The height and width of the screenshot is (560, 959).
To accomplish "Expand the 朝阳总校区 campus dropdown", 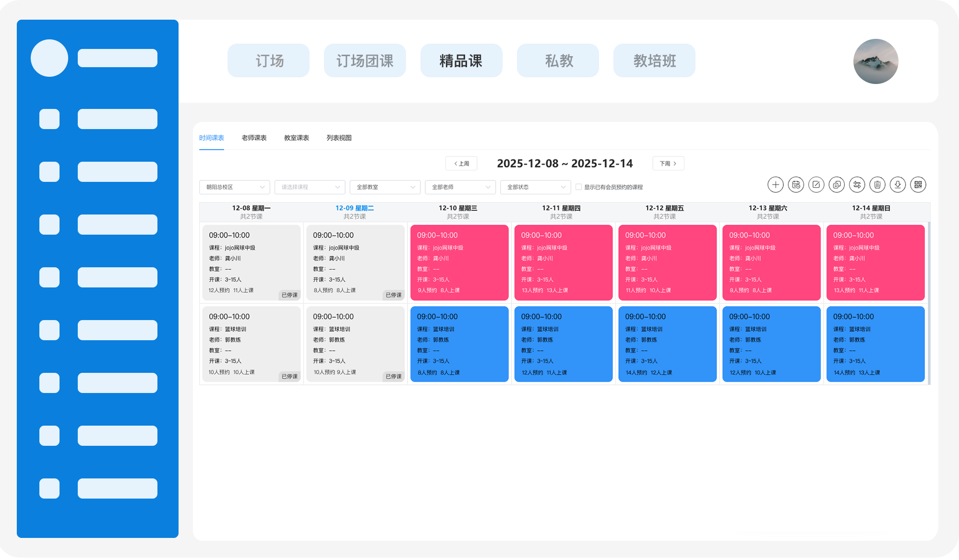I will (234, 187).
